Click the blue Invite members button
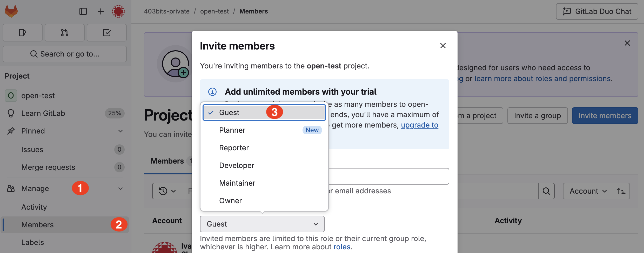The height and width of the screenshot is (253, 644). pos(605,116)
